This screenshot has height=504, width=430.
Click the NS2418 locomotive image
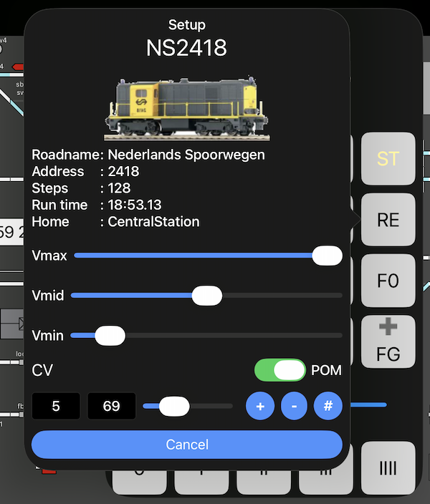pos(187,107)
